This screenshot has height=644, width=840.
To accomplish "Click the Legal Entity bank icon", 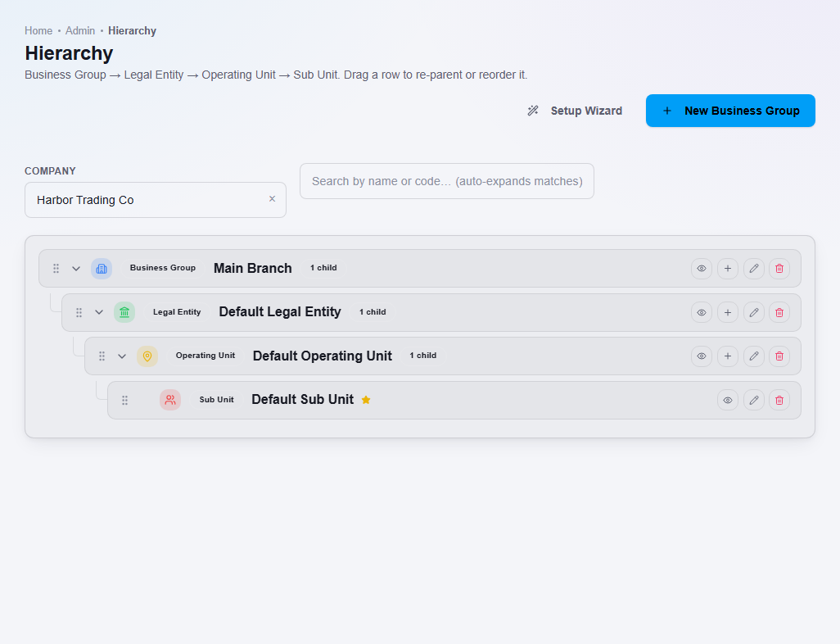I will coord(124,312).
